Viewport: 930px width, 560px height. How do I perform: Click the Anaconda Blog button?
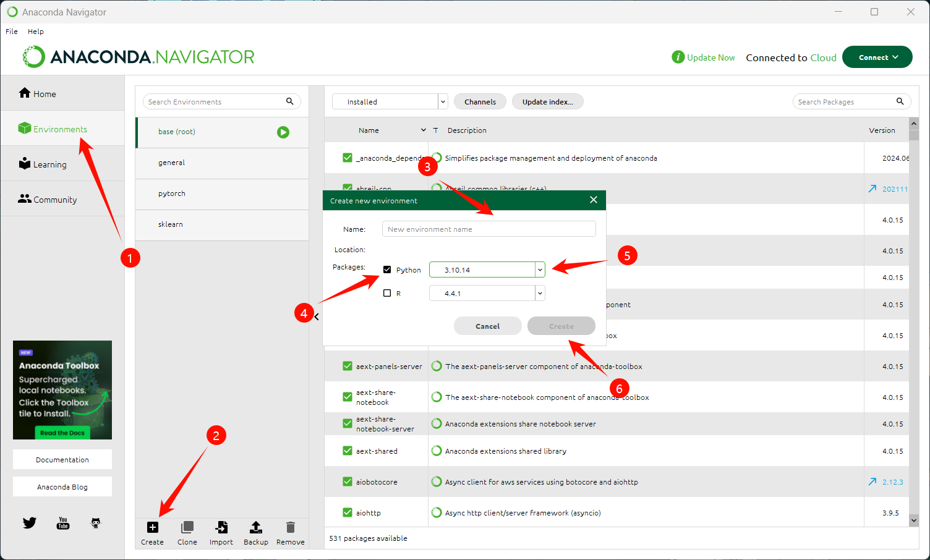tap(62, 486)
